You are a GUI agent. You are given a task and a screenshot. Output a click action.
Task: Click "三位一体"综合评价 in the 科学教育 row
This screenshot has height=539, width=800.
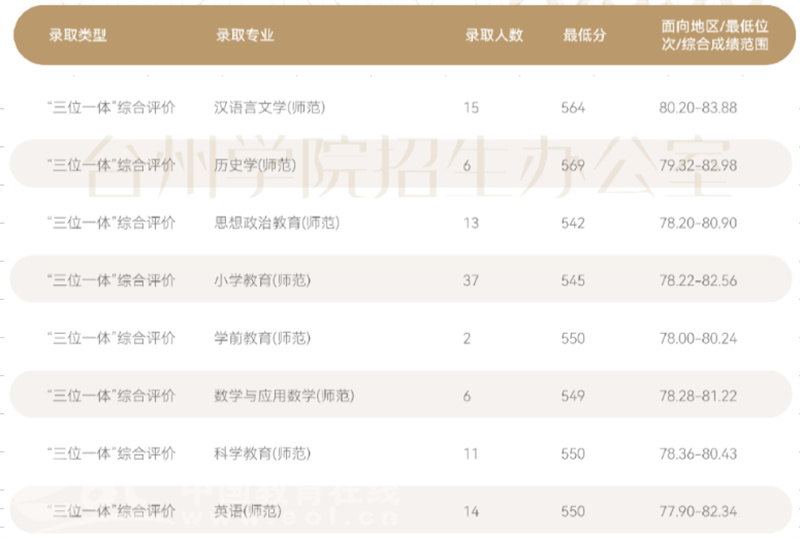111,453
